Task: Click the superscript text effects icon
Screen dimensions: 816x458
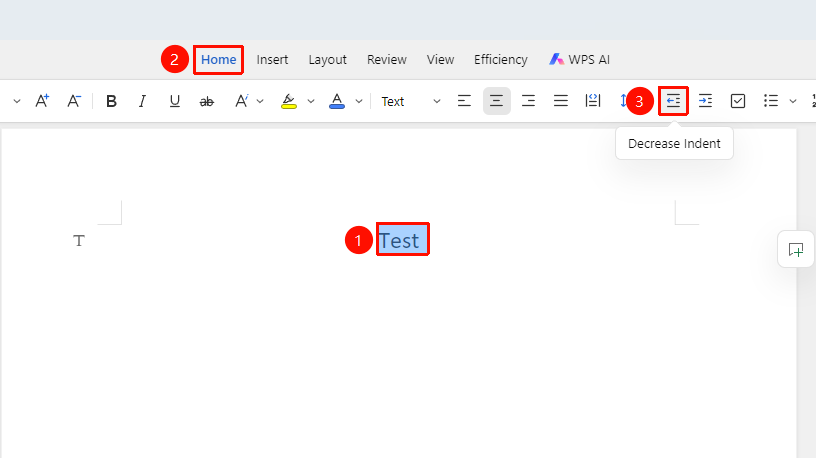Action: pyautogui.click(x=241, y=101)
